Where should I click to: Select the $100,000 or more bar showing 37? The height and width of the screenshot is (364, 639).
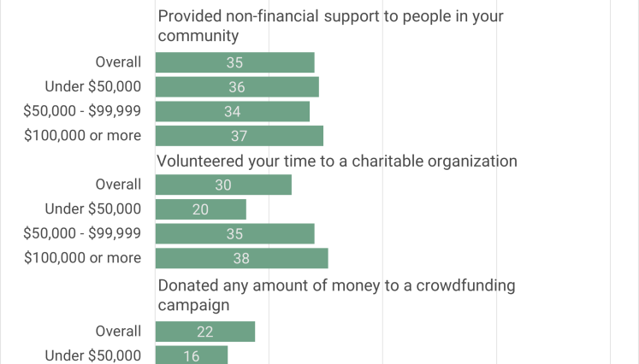tap(240, 136)
